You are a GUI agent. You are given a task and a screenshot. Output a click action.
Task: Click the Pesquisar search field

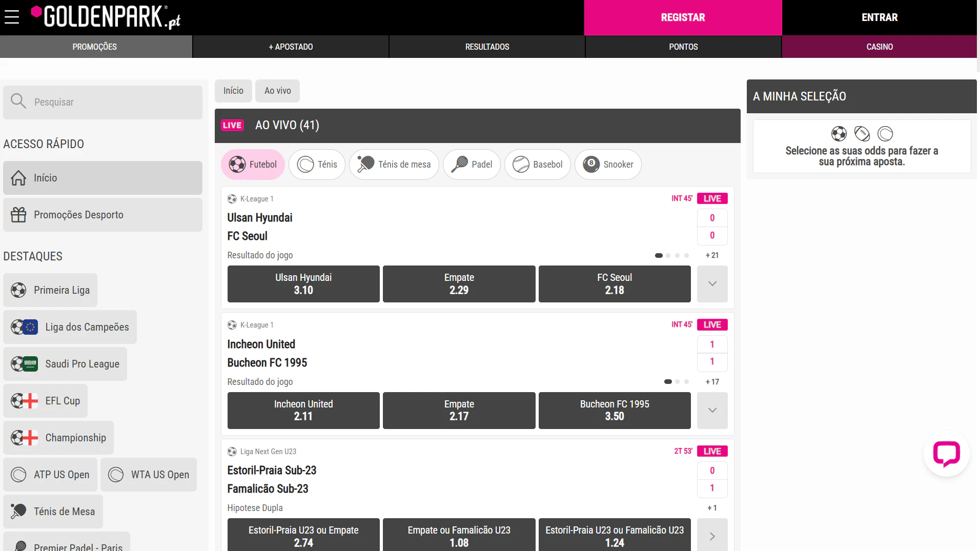(103, 102)
